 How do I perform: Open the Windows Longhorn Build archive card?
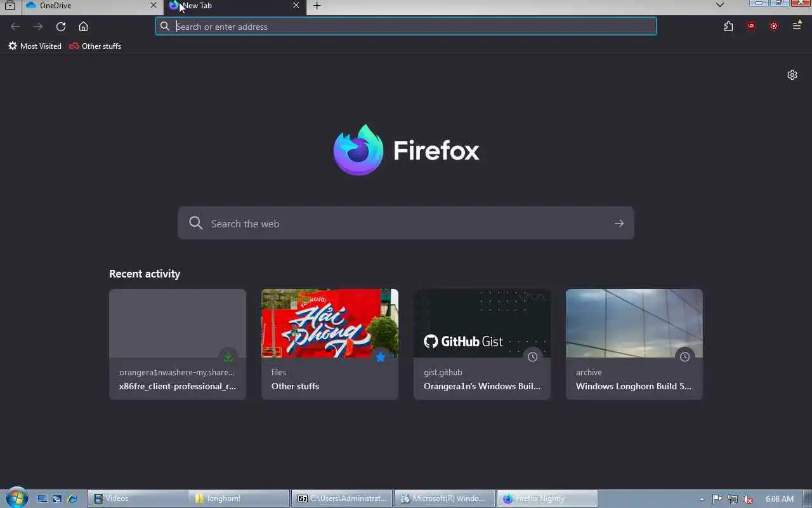[x=634, y=344]
